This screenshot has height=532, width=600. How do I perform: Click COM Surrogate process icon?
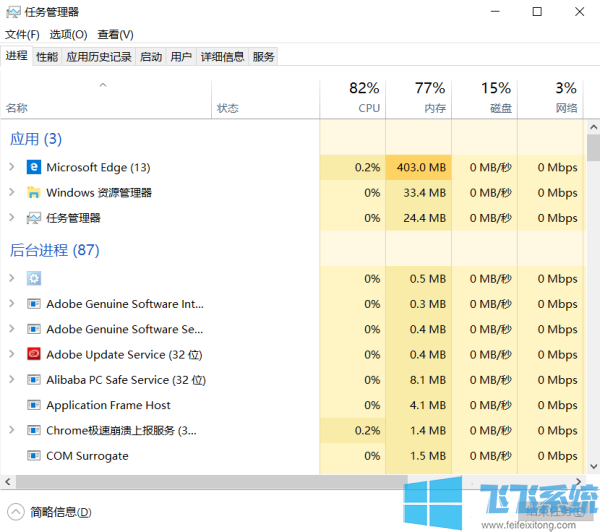34,456
